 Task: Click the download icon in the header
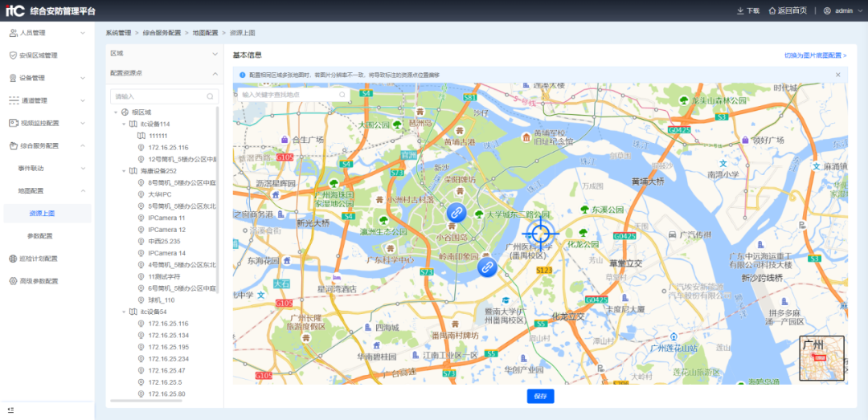point(740,10)
